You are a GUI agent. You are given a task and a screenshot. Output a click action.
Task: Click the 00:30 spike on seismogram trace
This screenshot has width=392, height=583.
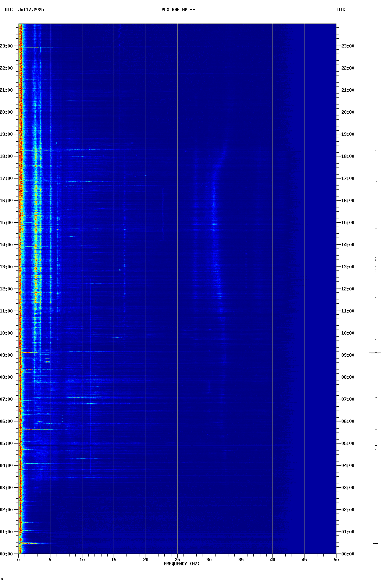376,543
